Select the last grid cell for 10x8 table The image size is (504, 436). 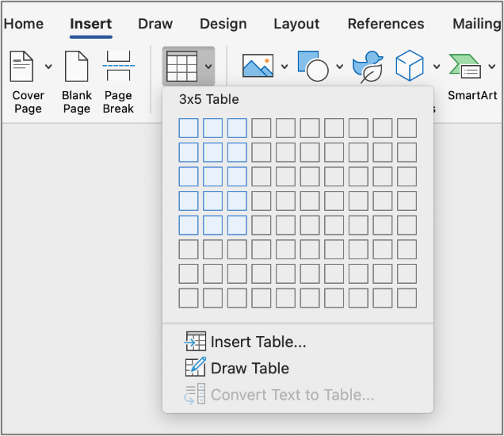(x=407, y=298)
